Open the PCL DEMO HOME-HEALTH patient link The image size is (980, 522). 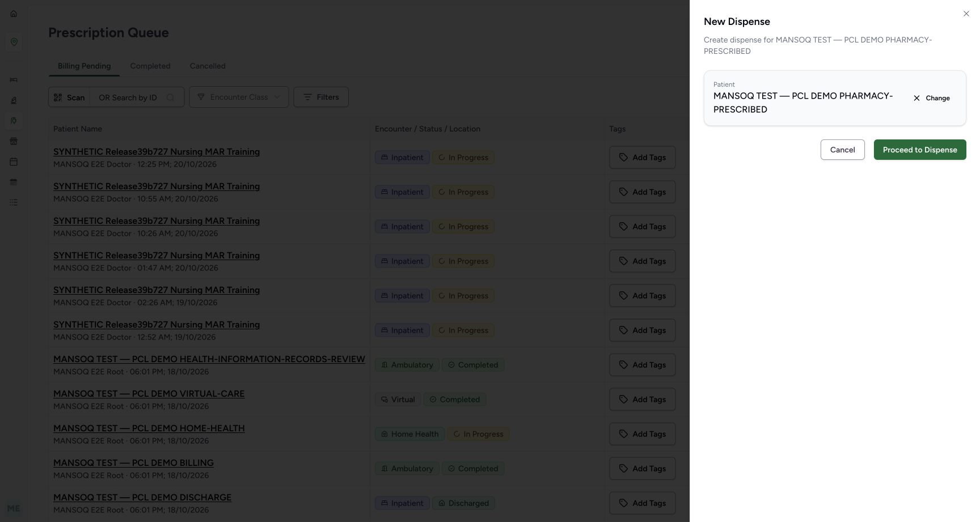point(149,428)
